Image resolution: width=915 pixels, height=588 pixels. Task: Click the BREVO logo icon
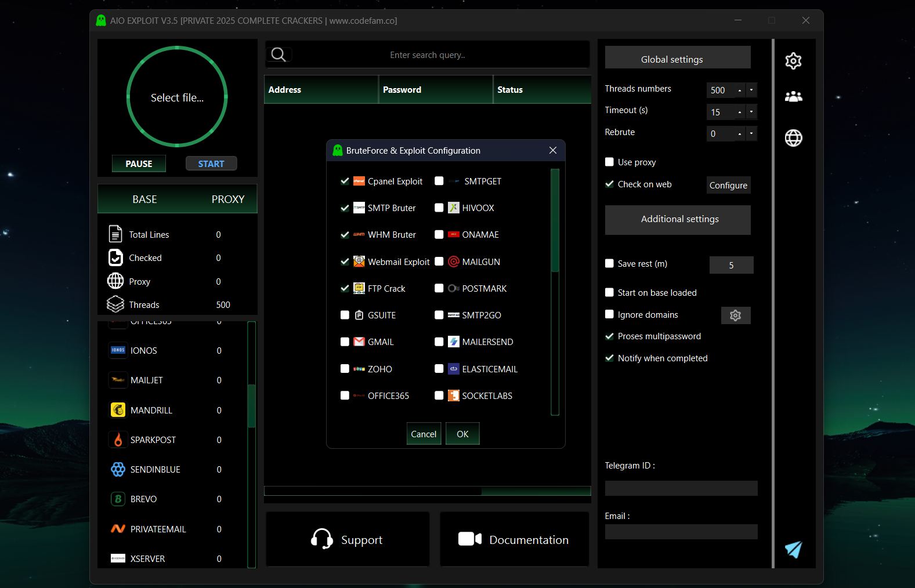click(118, 499)
